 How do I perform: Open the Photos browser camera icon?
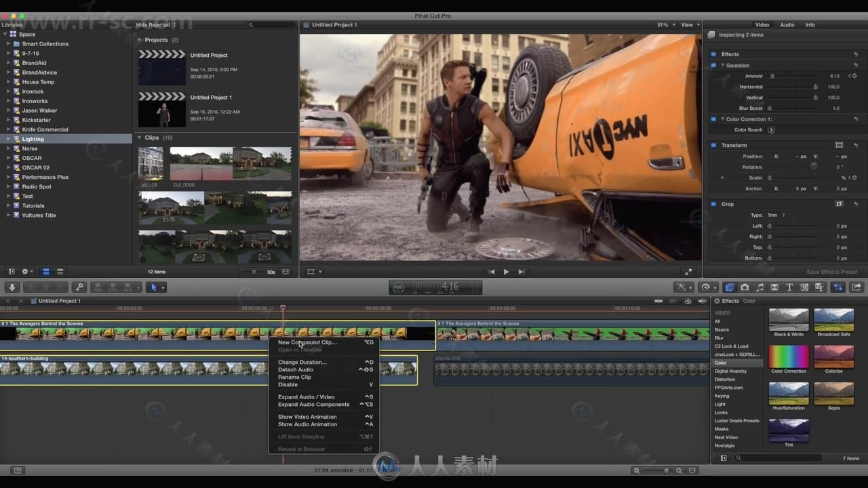point(745,287)
